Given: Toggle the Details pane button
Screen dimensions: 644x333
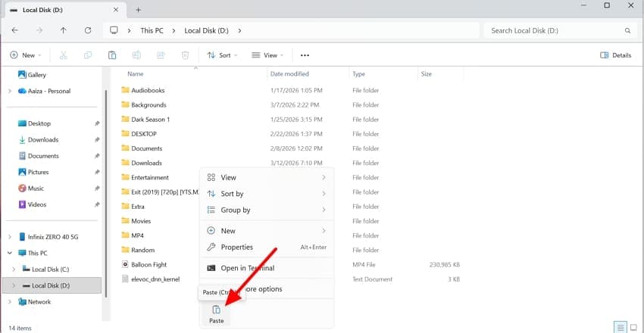Looking at the screenshot, I should 616,55.
